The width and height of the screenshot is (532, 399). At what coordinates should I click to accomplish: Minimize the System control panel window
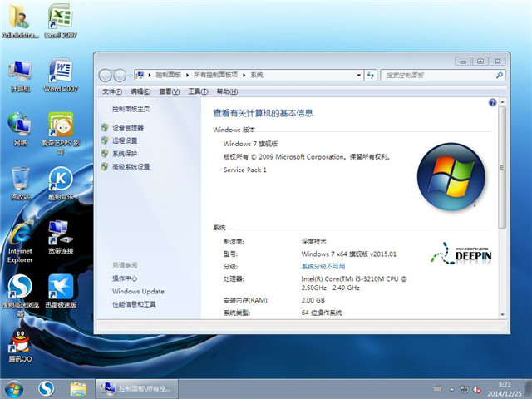pyautogui.click(x=463, y=61)
